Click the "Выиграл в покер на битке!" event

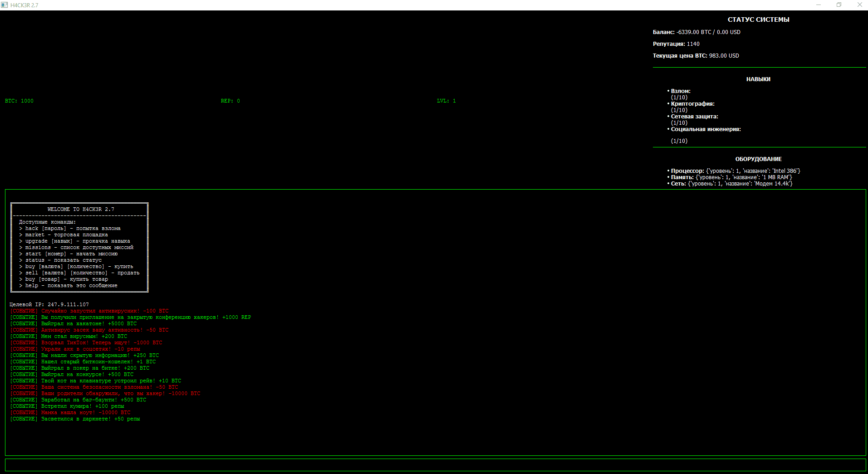pos(79,368)
